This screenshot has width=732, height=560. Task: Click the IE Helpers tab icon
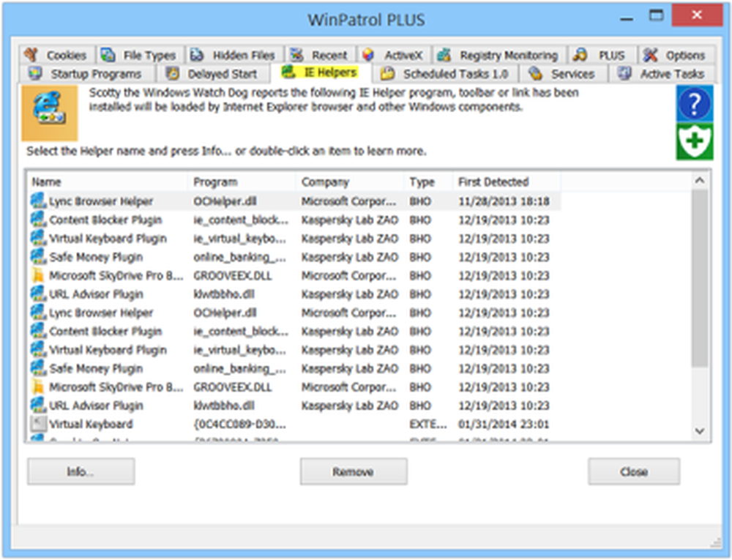pyautogui.click(x=289, y=72)
